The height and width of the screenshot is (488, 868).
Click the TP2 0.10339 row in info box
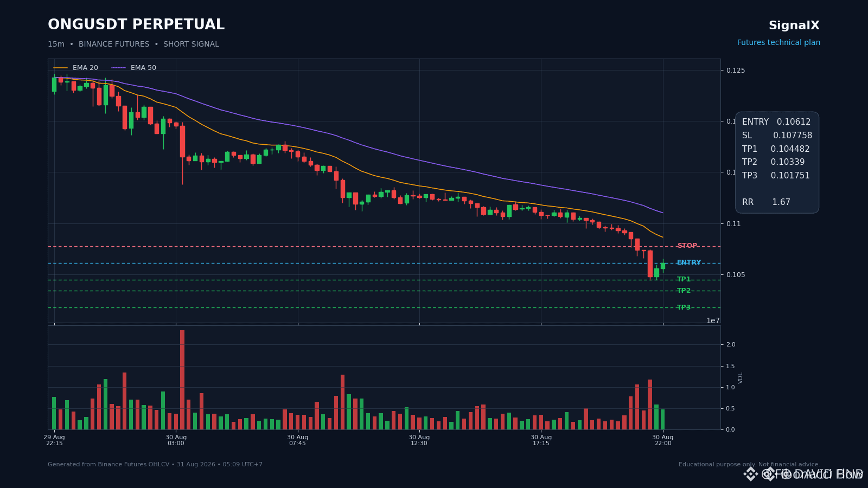coord(774,162)
